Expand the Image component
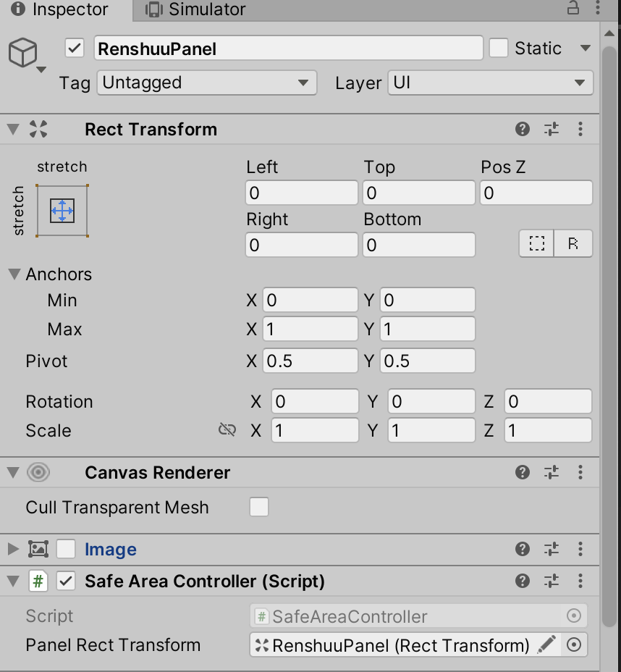This screenshot has width=621, height=672. [x=13, y=549]
